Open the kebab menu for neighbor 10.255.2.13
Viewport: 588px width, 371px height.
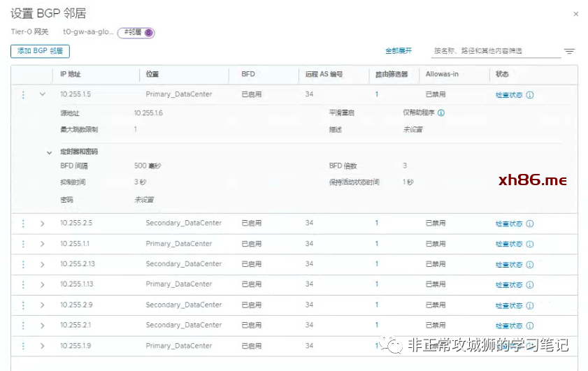click(x=23, y=264)
